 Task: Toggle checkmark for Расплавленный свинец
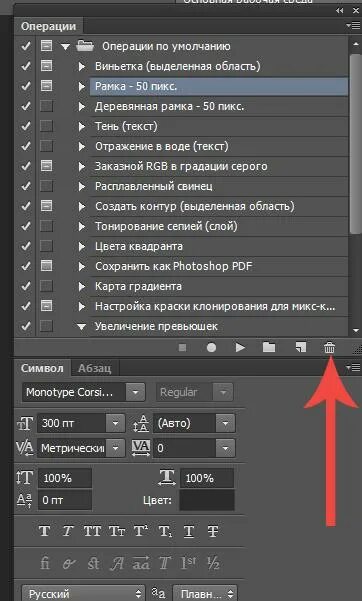coord(26,186)
